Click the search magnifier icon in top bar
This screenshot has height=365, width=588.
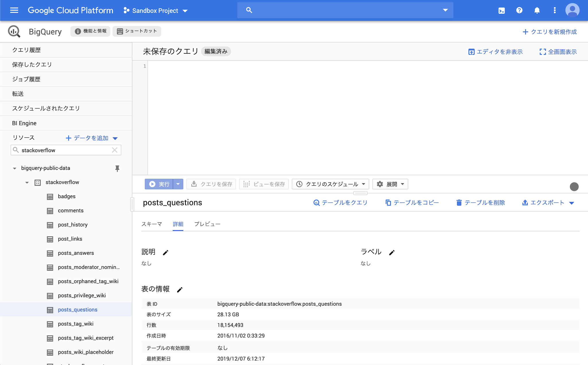coord(249,10)
